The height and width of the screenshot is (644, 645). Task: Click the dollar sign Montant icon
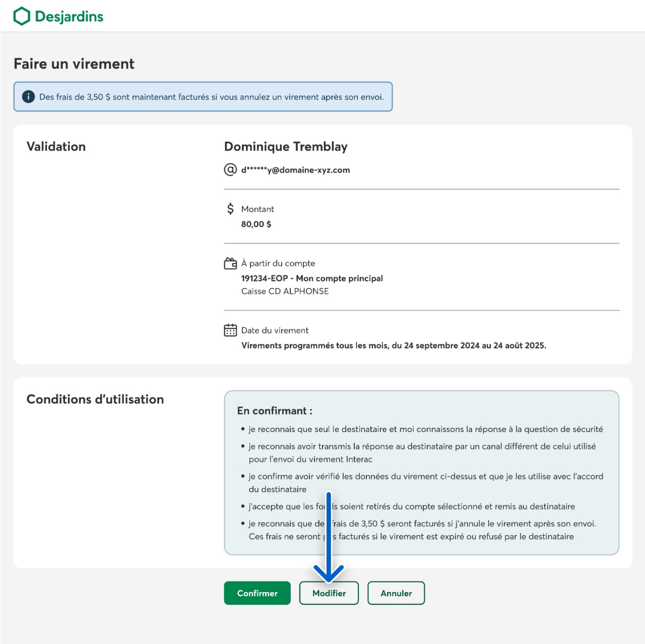(x=230, y=209)
